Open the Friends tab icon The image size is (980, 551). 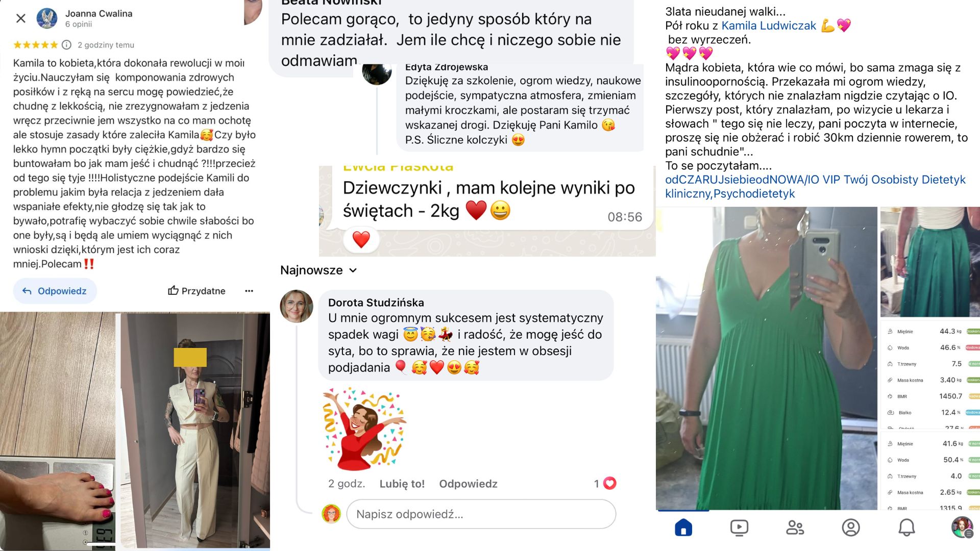795,528
